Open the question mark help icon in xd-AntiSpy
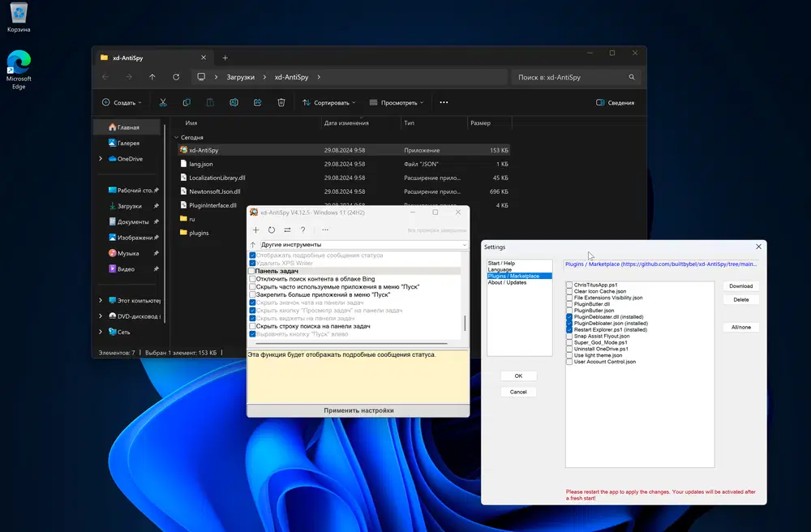 [x=303, y=230]
